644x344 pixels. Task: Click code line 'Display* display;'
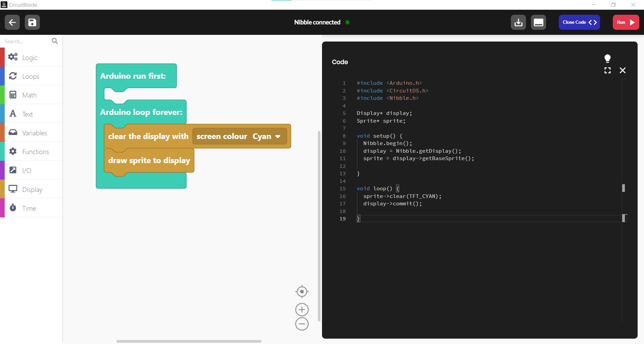click(x=384, y=113)
